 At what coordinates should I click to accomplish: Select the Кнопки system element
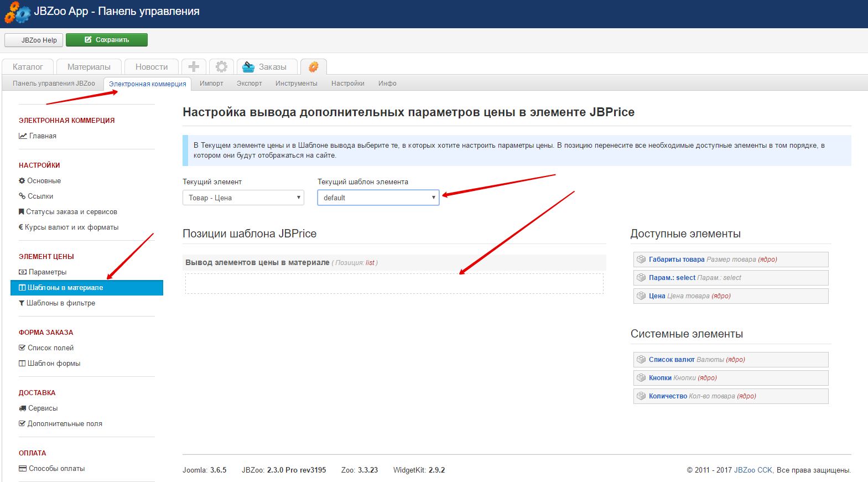(731, 378)
